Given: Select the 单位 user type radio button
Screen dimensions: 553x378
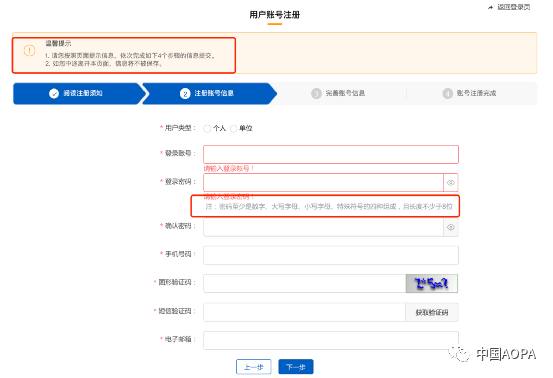Looking at the screenshot, I should point(233,129).
